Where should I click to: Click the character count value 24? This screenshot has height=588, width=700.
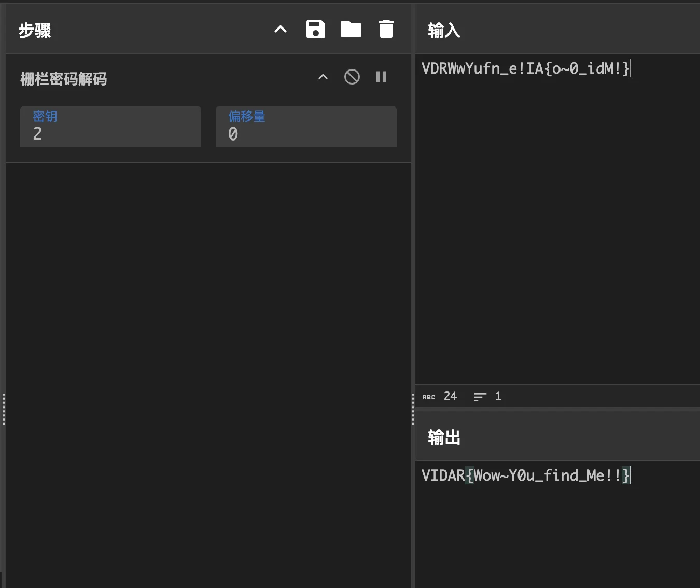(x=450, y=397)
